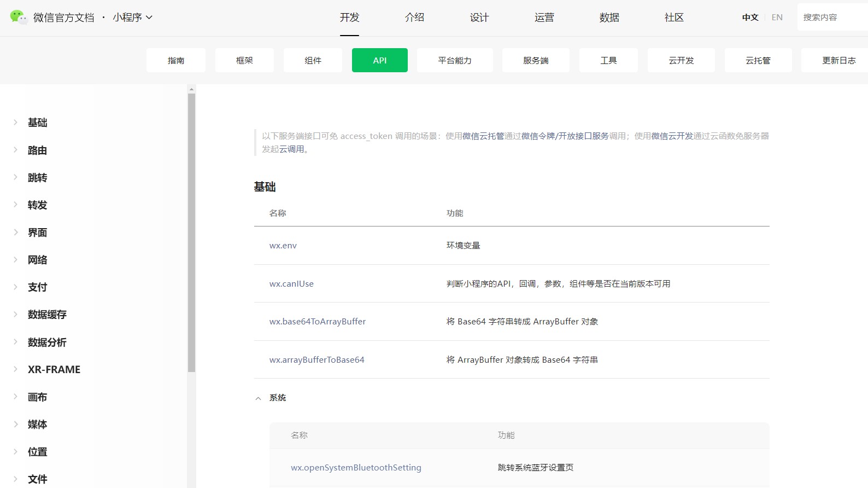Open the 文件 sidebar item

point(38,479)
